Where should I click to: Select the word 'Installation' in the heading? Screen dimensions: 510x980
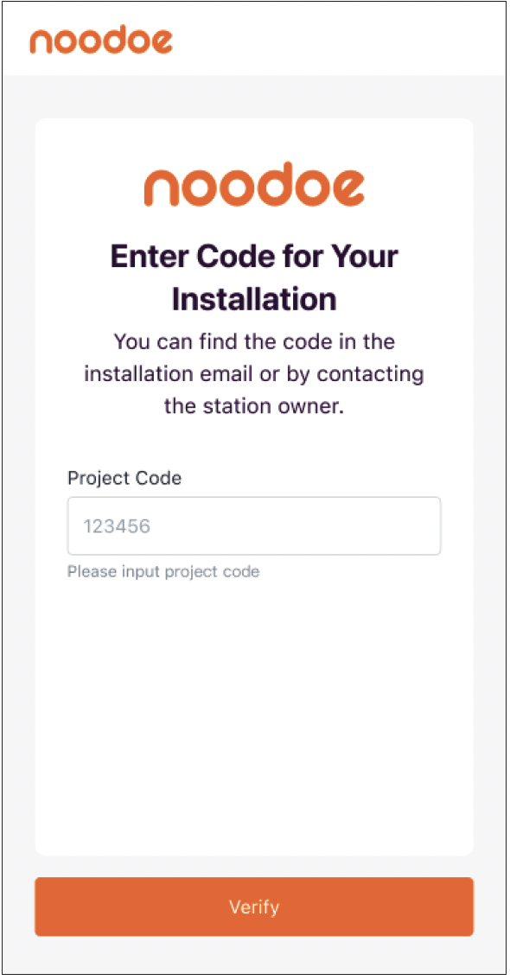254,299
